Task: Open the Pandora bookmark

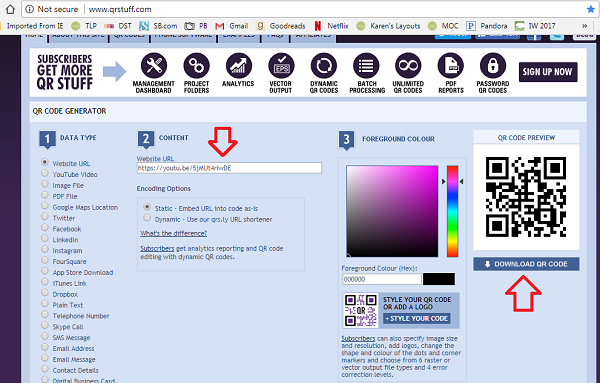Action: pyautogui.click(x=487, y=26)
